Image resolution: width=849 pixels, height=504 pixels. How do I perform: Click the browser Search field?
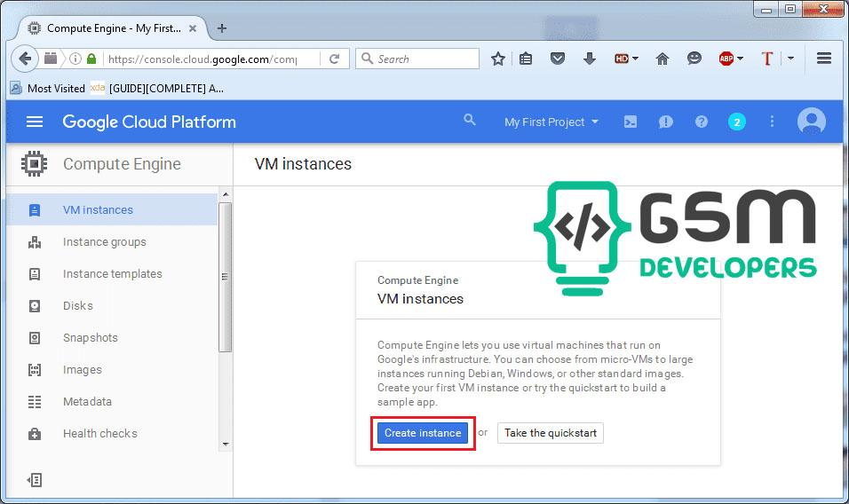tap(417, 59)
